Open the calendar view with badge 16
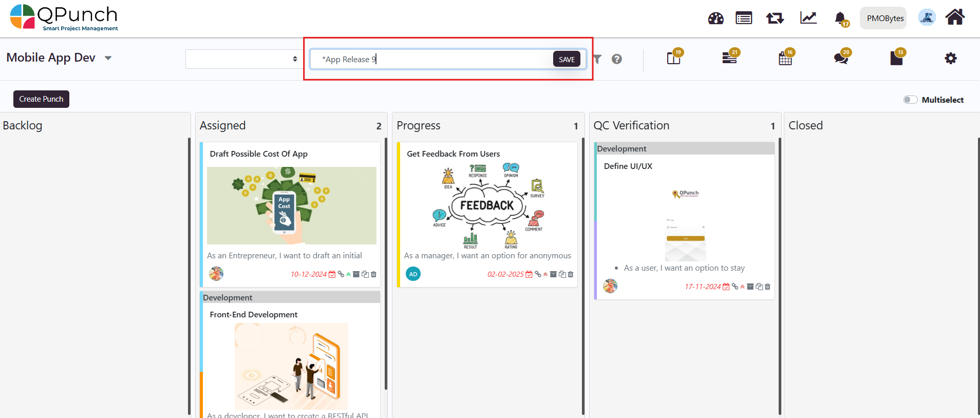 click(x=785, y=59)
